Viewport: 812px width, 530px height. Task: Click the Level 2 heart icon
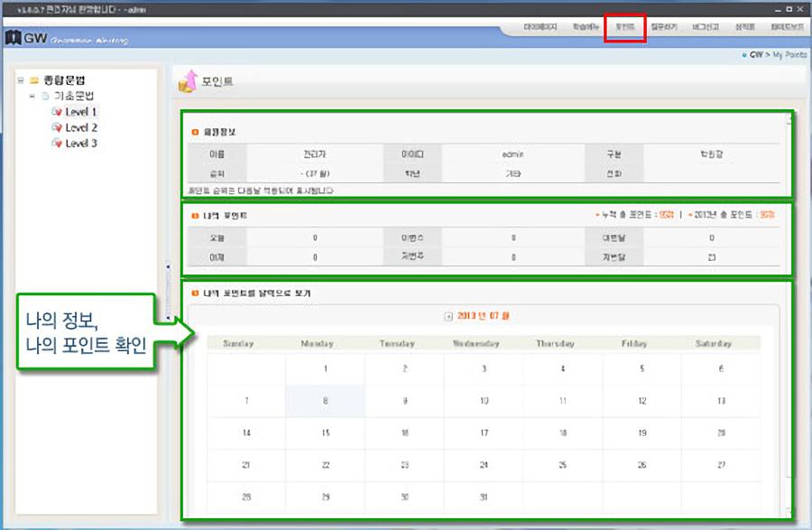57,128
